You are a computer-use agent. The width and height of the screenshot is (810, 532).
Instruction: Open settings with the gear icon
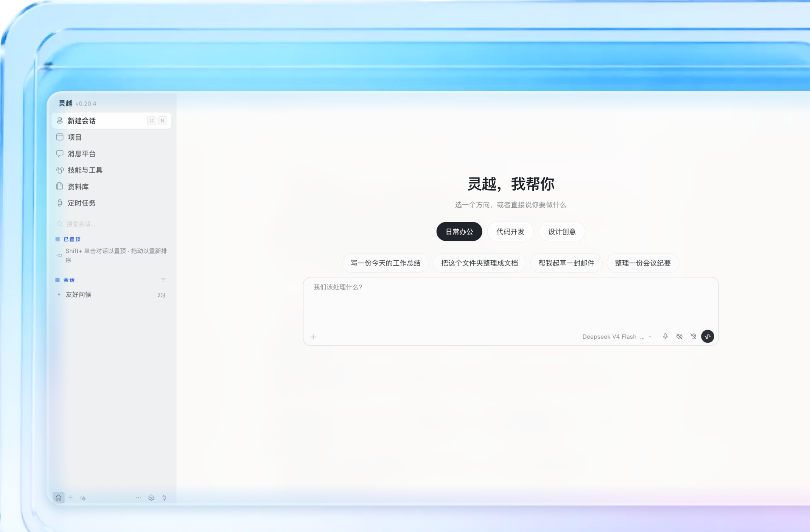tap(151, 498)
